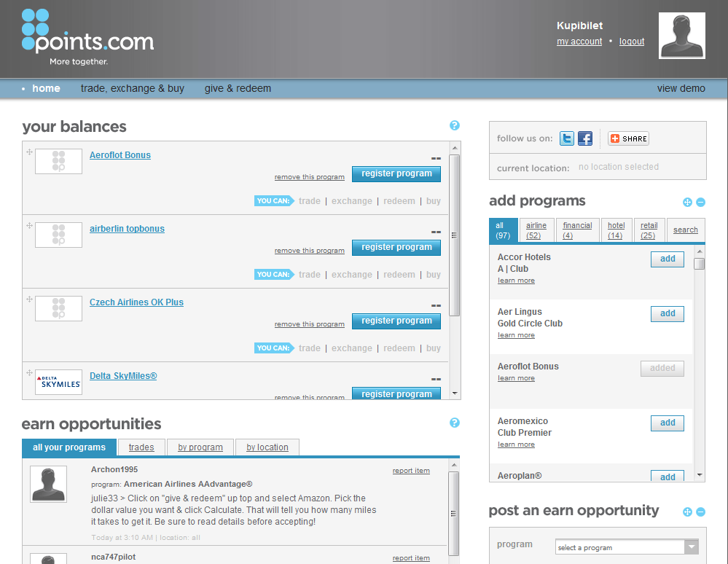The width and height of the screenshot is (728, 564).
Task: Collapse the add programs panel with minus icon
Action: click(700, 202)
